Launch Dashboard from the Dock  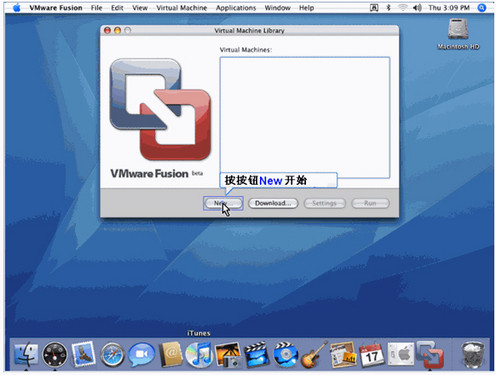55,354
